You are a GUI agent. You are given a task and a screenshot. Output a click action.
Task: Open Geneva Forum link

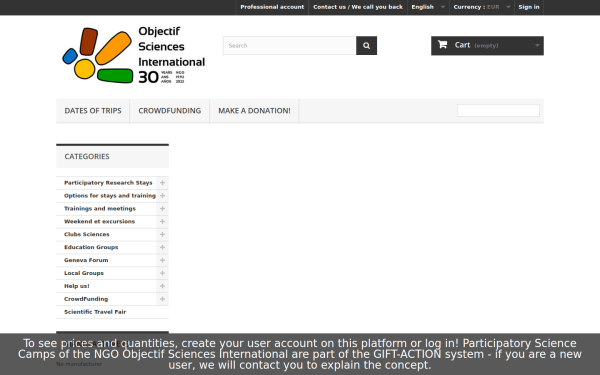pos(86,260)
